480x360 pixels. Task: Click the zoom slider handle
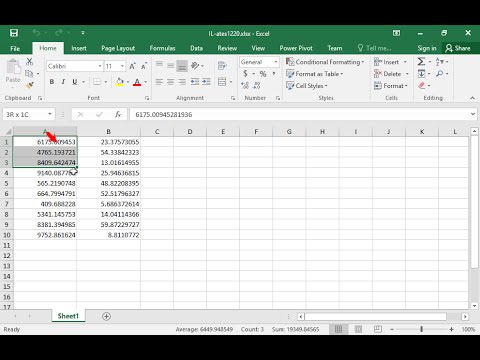point(422,329)
